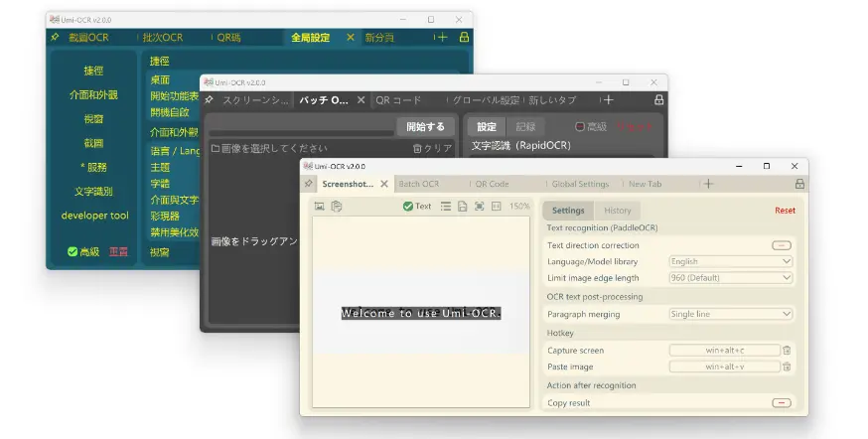Click the paste image clipboard icon

tap(336, 206)
